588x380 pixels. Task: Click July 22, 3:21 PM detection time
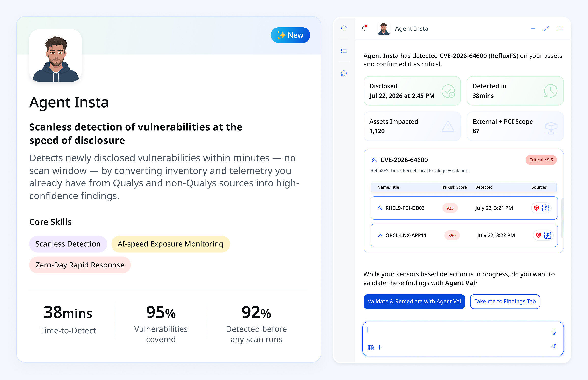point(494,208)
